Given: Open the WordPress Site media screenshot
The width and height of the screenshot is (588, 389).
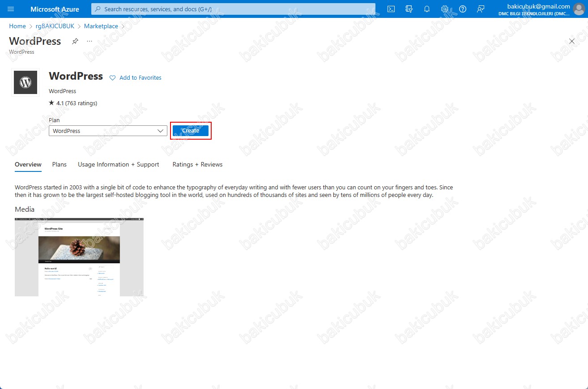Looking at the screenshot, I should click(79, 257).
